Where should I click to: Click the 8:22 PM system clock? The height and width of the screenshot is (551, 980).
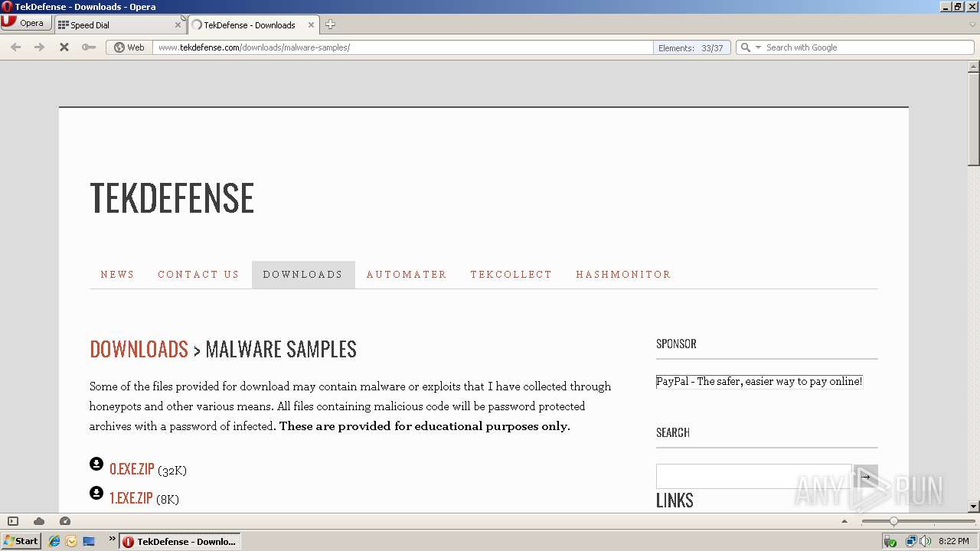[954, 541]
